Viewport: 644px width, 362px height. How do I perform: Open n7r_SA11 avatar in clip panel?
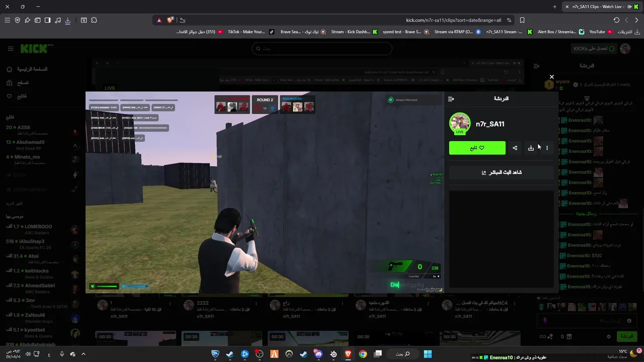[x=460, y=124]
